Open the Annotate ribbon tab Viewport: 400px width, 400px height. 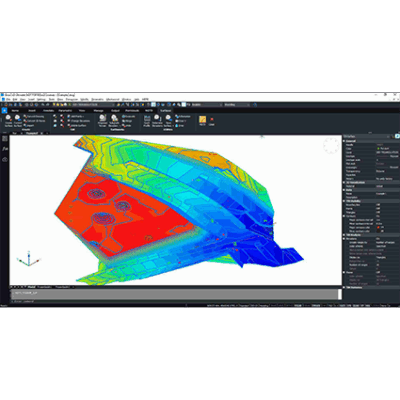coord(49,110)
